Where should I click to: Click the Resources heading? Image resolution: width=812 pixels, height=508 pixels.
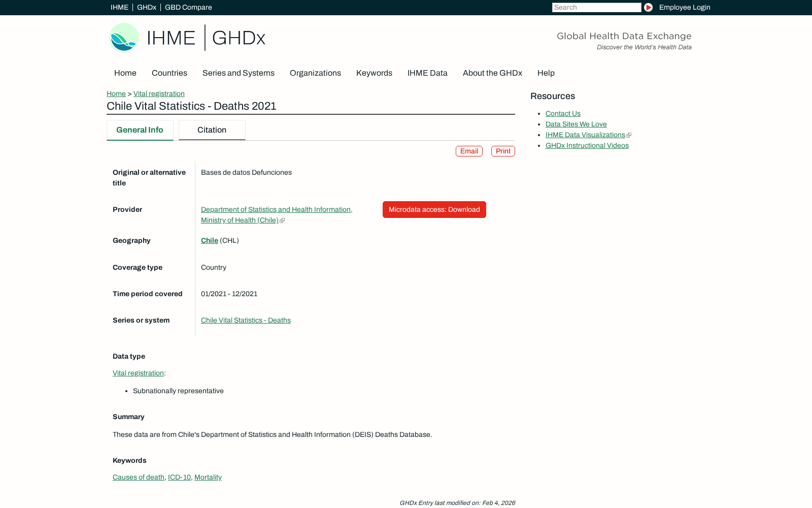[x=553, y=97]
